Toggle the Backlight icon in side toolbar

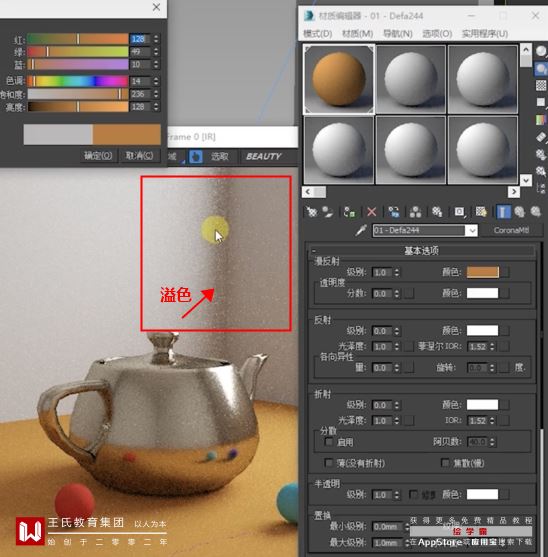541,69
